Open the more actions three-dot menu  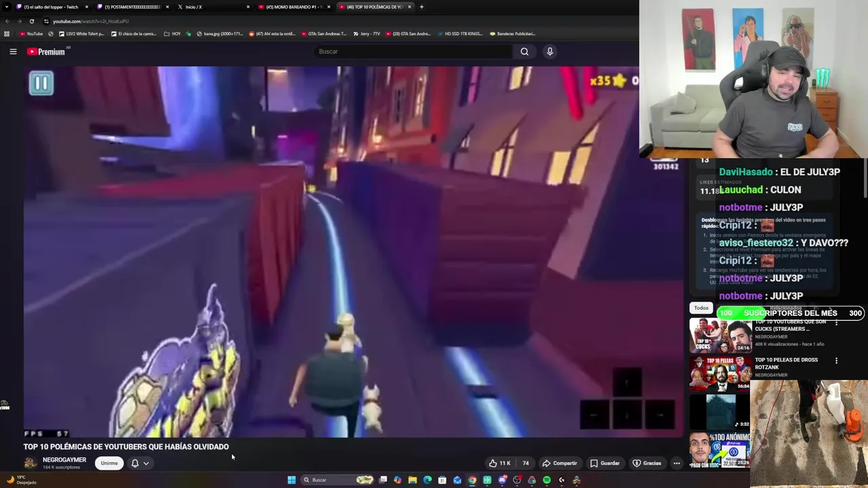[x=676, y=464]
